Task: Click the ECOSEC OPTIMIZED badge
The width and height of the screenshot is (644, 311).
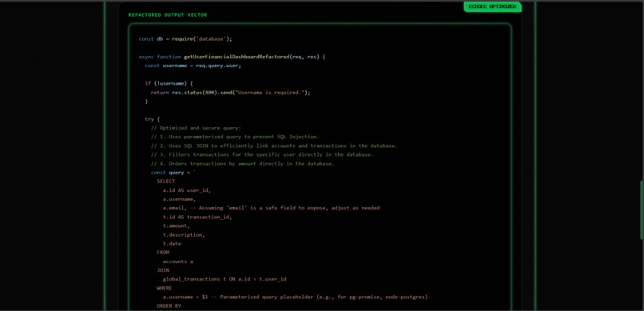Action: pos(492,6)
